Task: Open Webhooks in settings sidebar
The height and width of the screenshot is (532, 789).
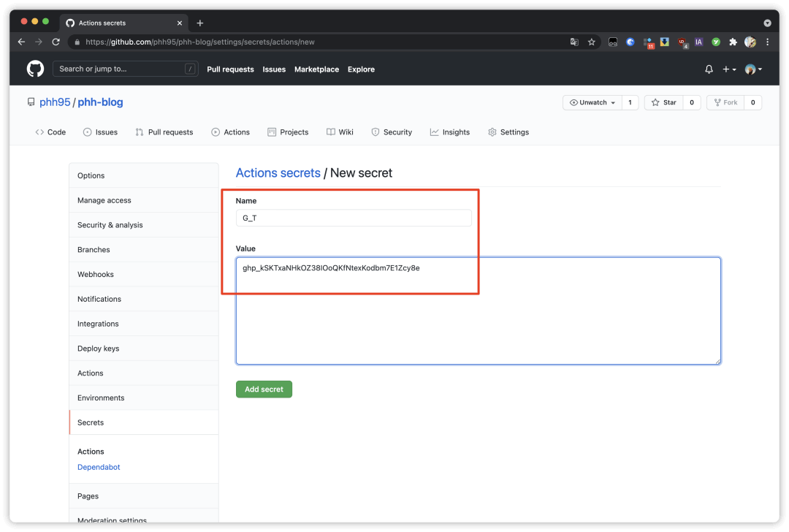Action: click(x=144, y=274)
